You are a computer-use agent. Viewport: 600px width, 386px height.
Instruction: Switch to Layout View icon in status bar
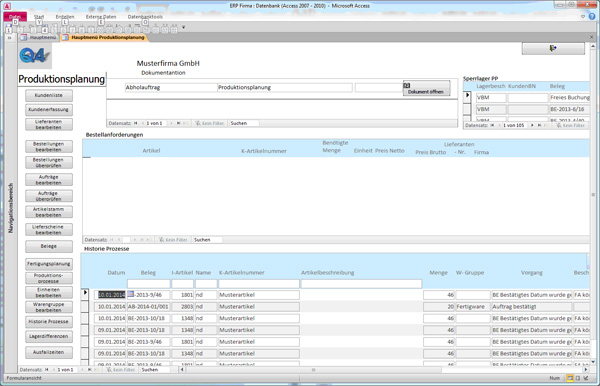[x=578, y=378]
